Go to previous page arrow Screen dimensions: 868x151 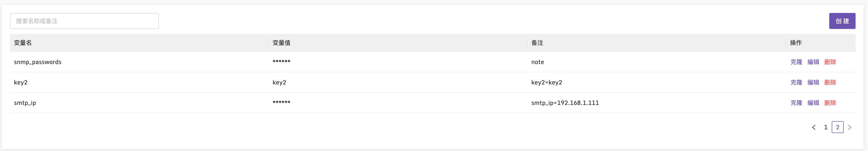point(813,127)
